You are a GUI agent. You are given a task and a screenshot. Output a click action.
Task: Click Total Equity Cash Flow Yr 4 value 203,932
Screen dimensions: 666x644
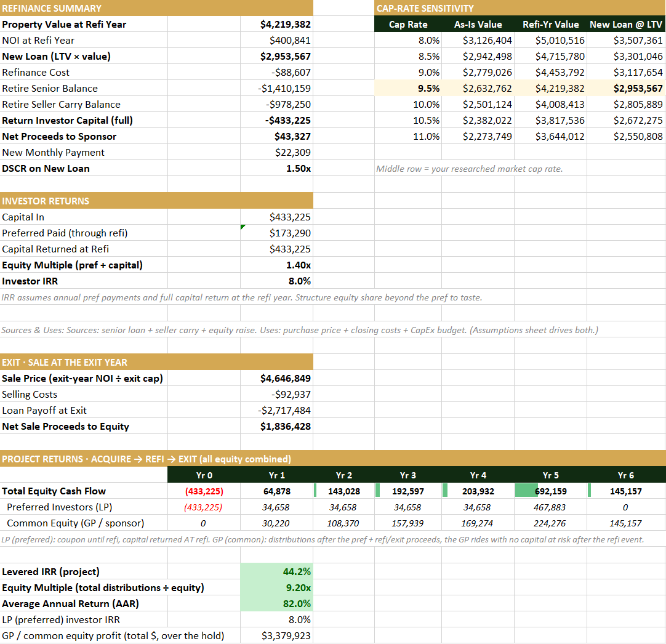(x=478, y=491)
